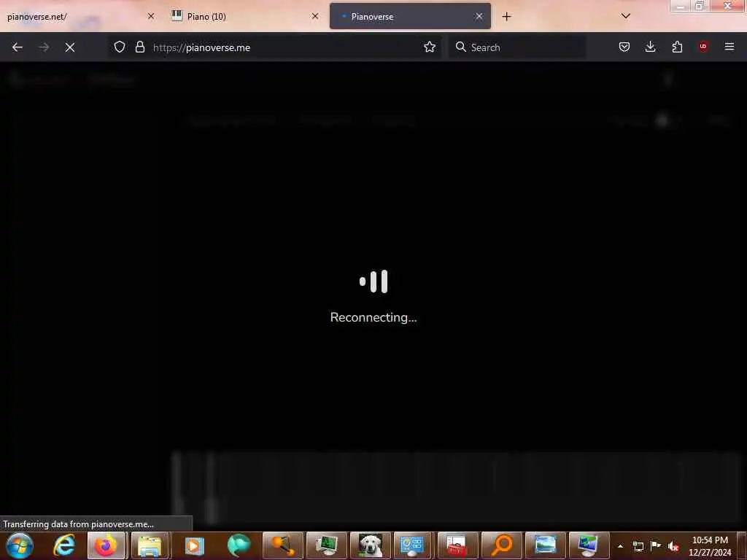The width and height of the screenshot is (747, 560).
Task: Open the Windows Start menu
Action: [x=20, y=545]
